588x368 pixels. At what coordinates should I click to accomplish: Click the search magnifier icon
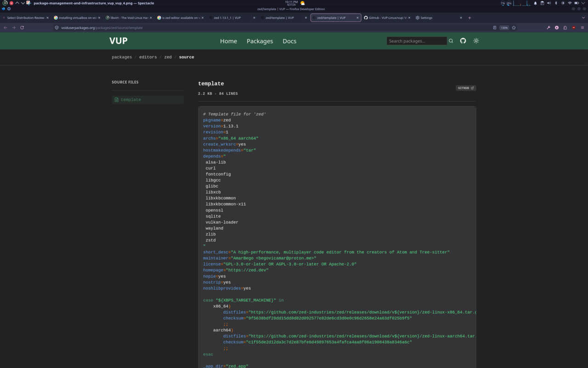(x=451, y=41)
